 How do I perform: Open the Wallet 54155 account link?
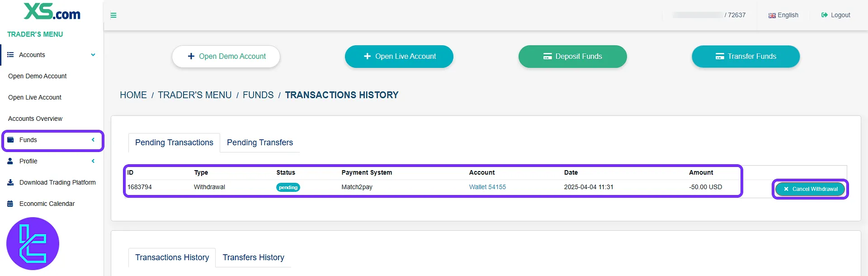pos(487,187)
